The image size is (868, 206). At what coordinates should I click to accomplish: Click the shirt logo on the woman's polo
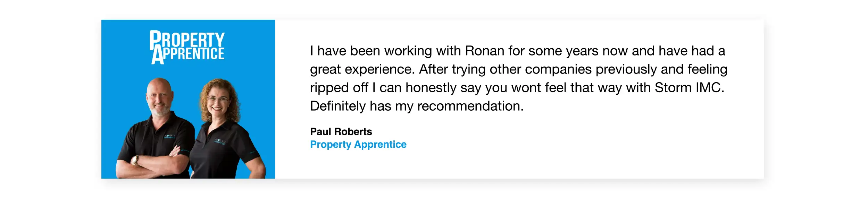pyautogui.click(x=220, y=141)
